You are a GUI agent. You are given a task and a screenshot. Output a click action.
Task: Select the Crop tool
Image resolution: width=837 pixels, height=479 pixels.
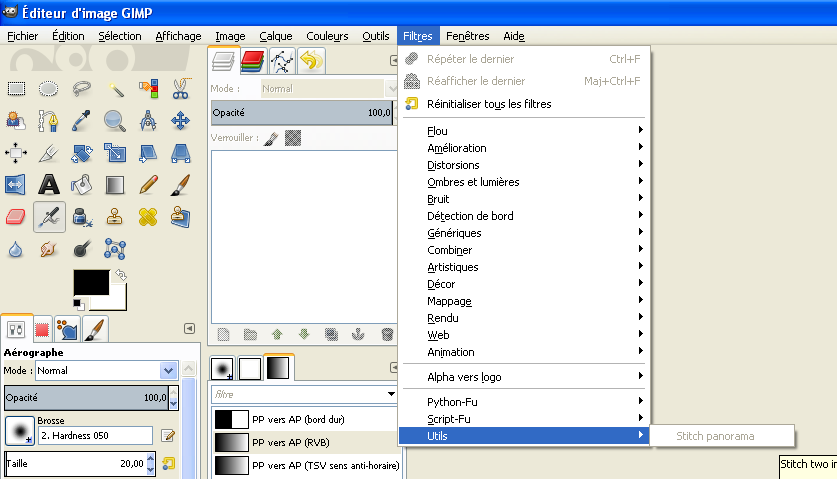(49, 153)
